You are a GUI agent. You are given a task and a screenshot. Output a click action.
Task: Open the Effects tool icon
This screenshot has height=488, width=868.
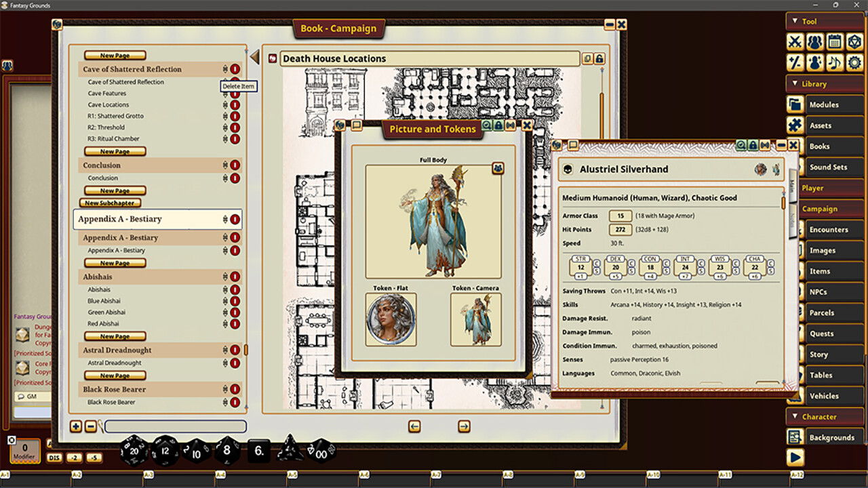pos(814,62)
